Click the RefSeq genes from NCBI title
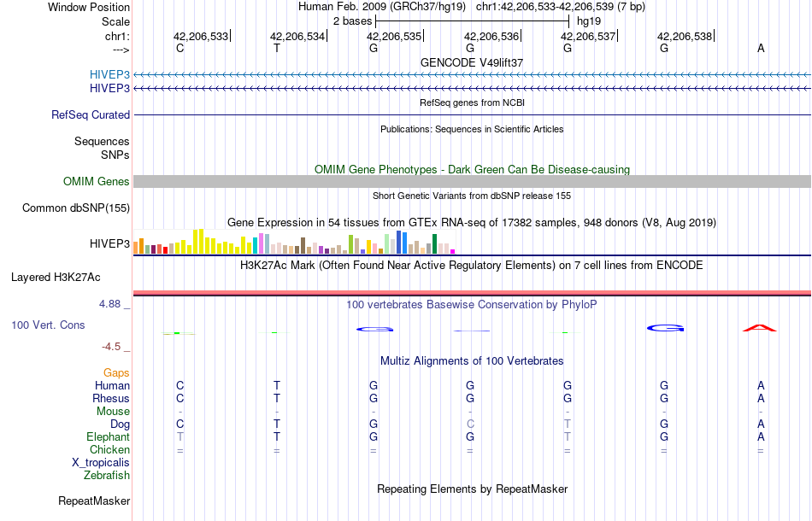This screenshot has height=521, width=812. pyautogui.click(x=472, y=102)
